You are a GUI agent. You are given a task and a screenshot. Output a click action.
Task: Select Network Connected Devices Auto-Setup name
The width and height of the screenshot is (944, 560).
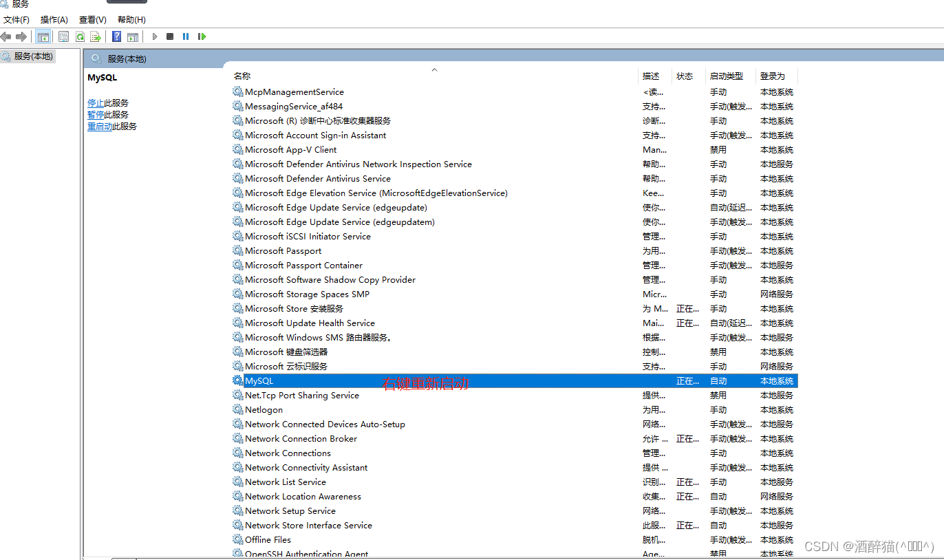(x=325, y=424)
